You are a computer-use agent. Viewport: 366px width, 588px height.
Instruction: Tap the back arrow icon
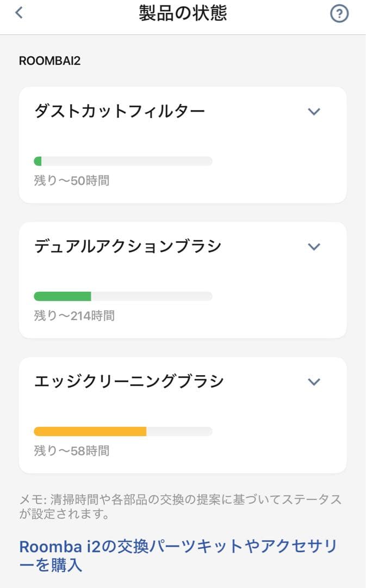tap(20, 13)
